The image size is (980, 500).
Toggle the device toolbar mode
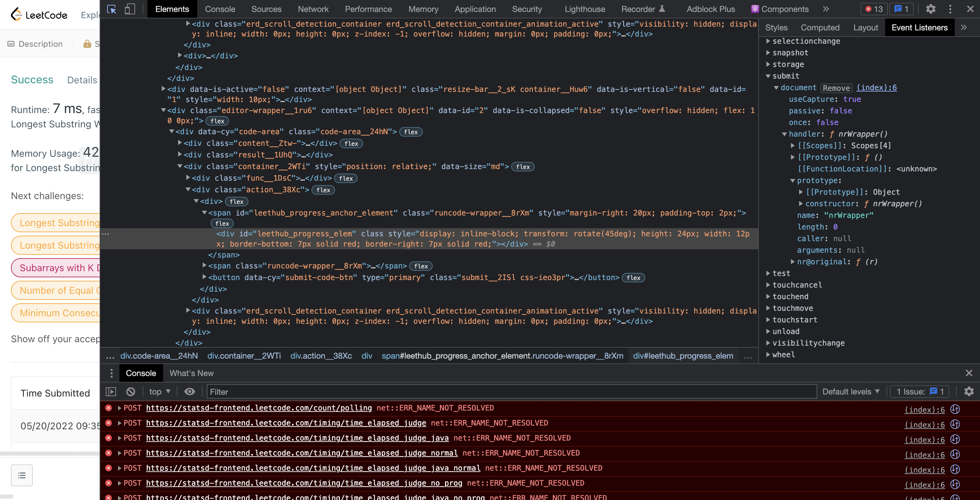(130, 9)
